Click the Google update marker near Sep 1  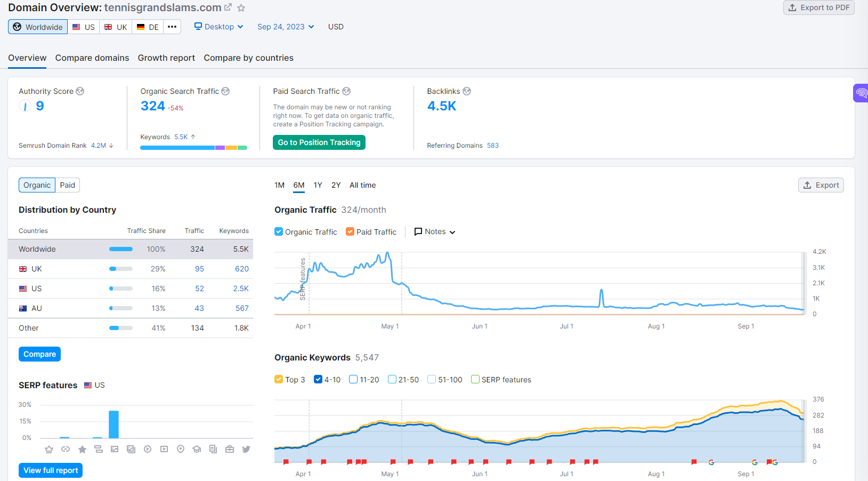click(x=755, y=462)
